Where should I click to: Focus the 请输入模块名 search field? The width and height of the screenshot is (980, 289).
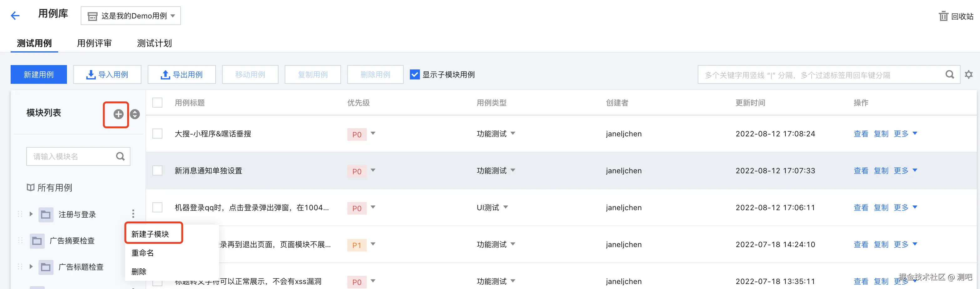click(x=72, y=156)
